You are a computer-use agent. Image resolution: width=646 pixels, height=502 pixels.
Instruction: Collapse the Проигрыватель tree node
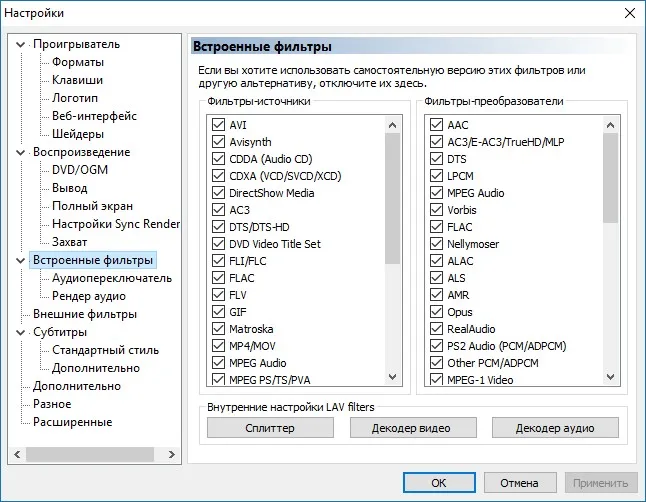pyautogui.click(x=20, y=45)
